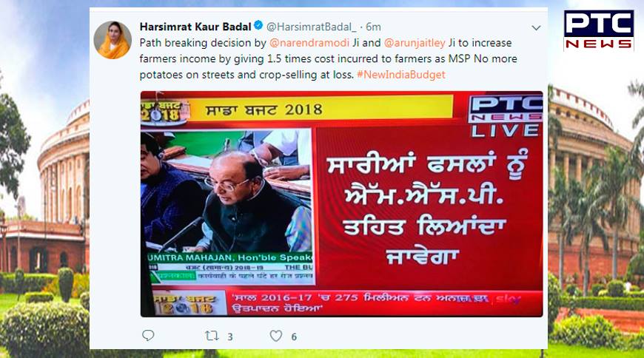Click the @HarsimratBadal_ handle

pos(312,27)
